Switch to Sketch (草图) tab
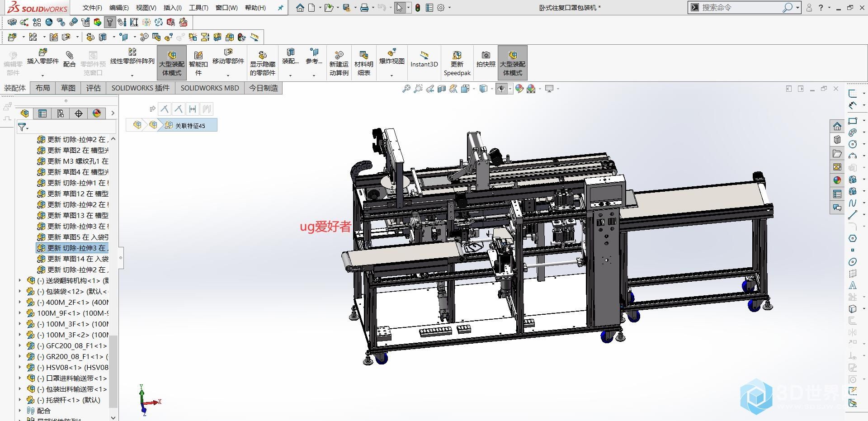Image resolution: width=868 pixels, height=421 pixels. 68,88
